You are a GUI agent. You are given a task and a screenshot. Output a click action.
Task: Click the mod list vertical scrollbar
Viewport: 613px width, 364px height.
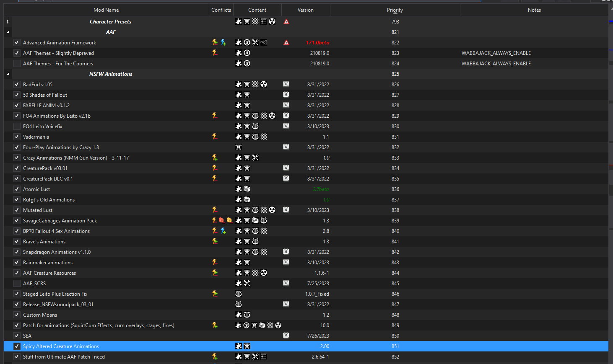(x=610, y=184)
